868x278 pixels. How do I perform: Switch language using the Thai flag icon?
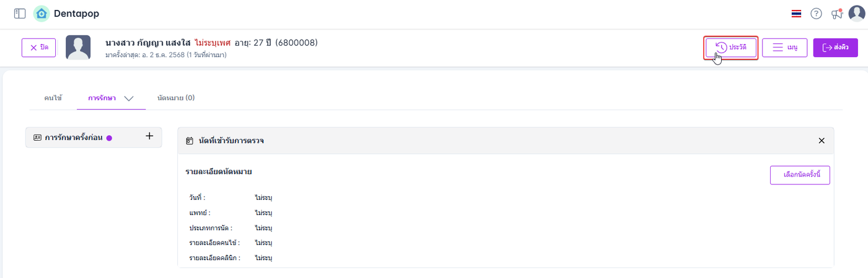tap(796, 14)
